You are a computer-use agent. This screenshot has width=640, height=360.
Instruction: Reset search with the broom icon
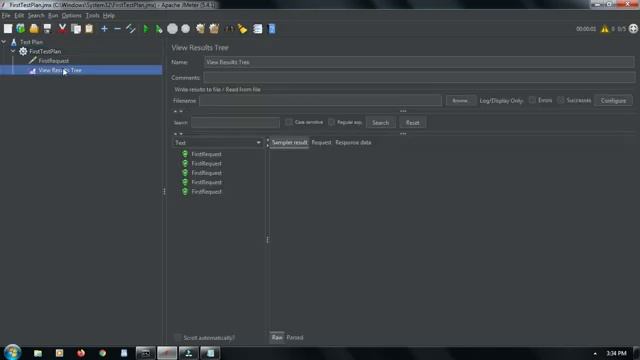[x=243, y=29]
